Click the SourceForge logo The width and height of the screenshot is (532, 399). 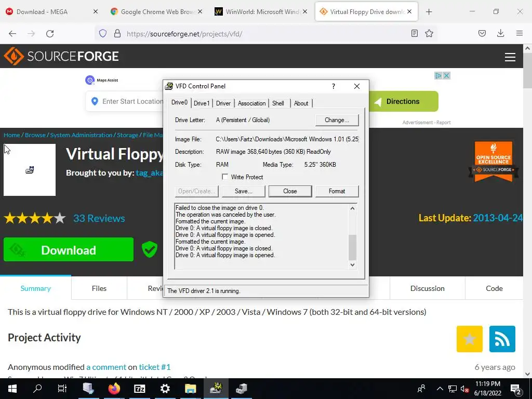pyautogui.click(x=61, y=56)
